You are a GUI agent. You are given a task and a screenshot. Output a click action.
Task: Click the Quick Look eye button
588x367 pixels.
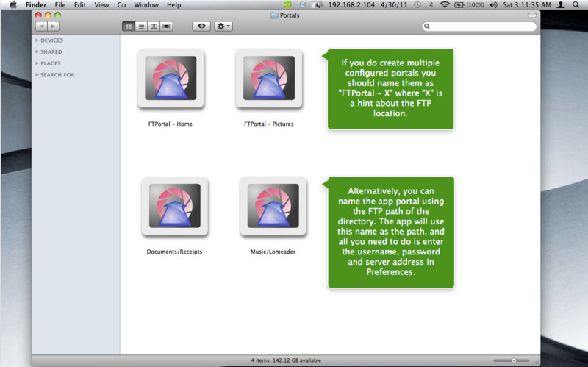click(x=201, y=26)
